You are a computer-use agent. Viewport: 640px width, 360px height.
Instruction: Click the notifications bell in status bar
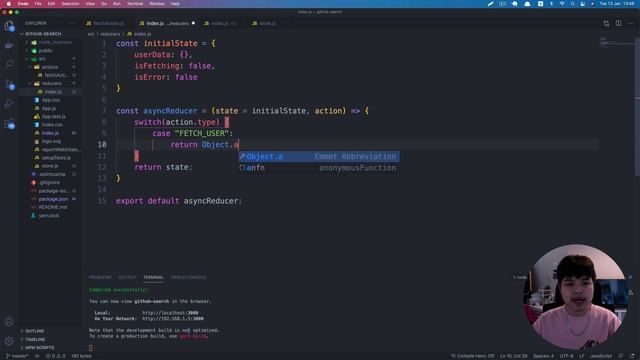[632, 356]
